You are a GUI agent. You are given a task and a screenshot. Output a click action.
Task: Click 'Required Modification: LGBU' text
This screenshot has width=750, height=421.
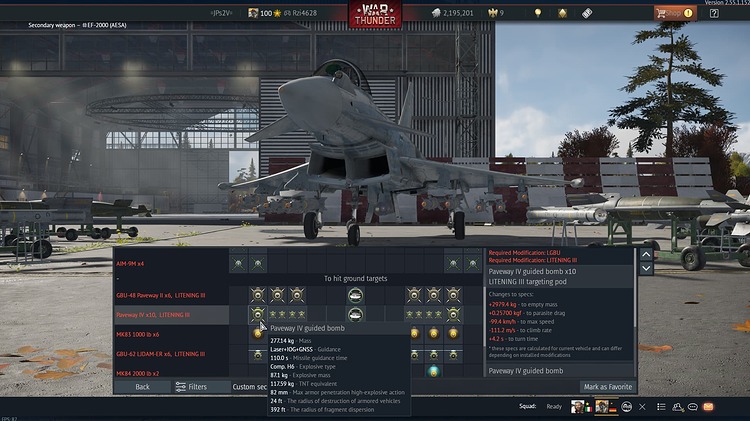pos(524,253)
